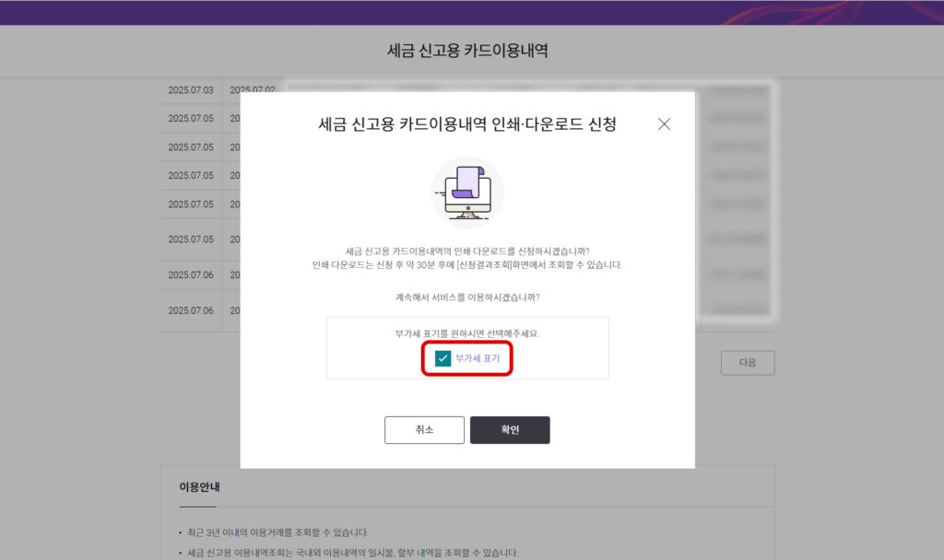Click the 취소 button to cancel
The height and width of the screenshot is (560, 944).
point(424,429)
